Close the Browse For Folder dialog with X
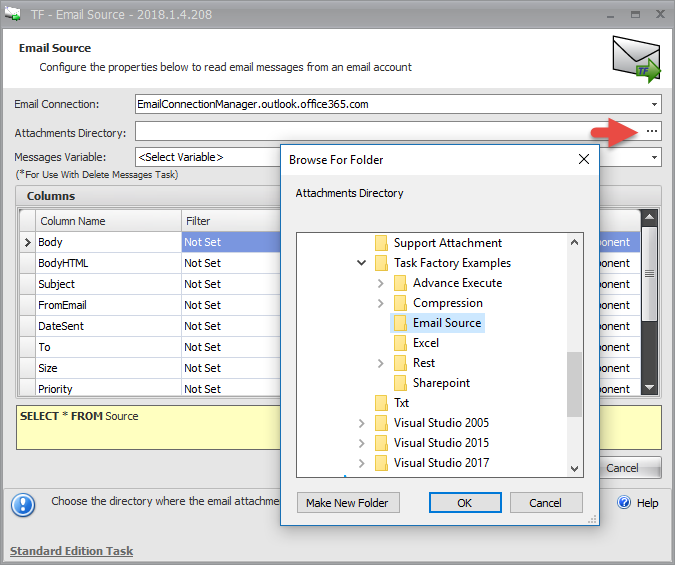 point(584,159)
